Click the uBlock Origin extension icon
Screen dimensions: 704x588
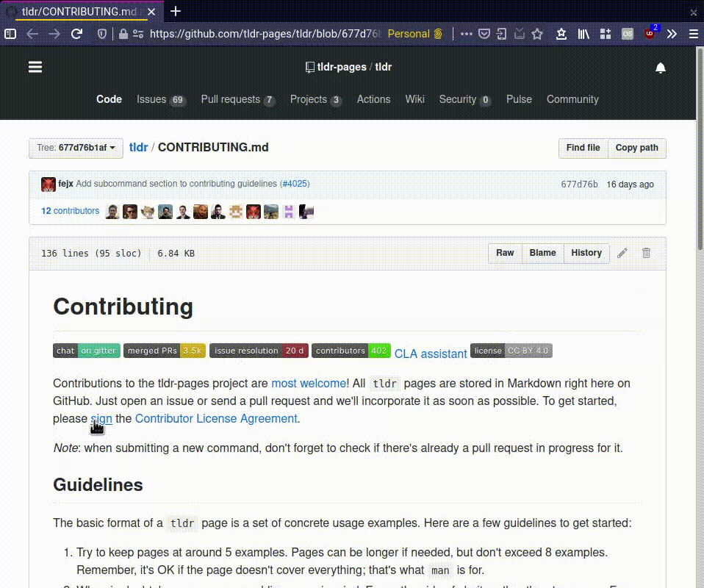click(x=650, y=33)
